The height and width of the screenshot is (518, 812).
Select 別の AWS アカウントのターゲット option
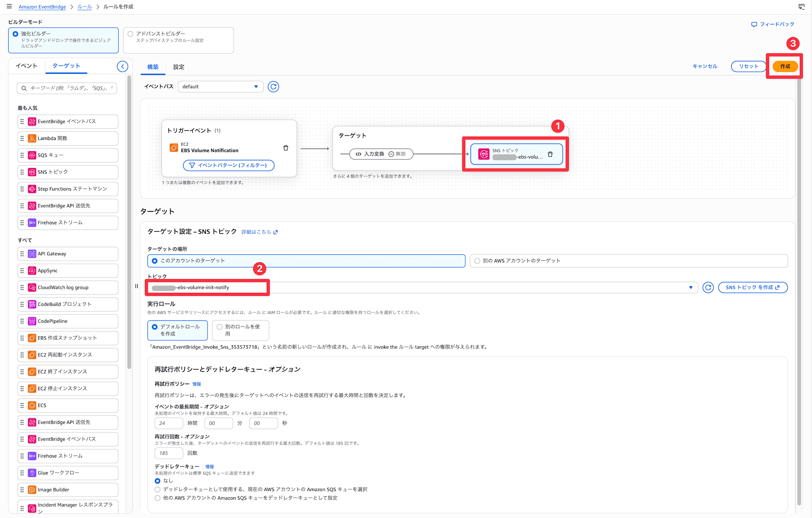pyautogui.click(x=628, y=261)
